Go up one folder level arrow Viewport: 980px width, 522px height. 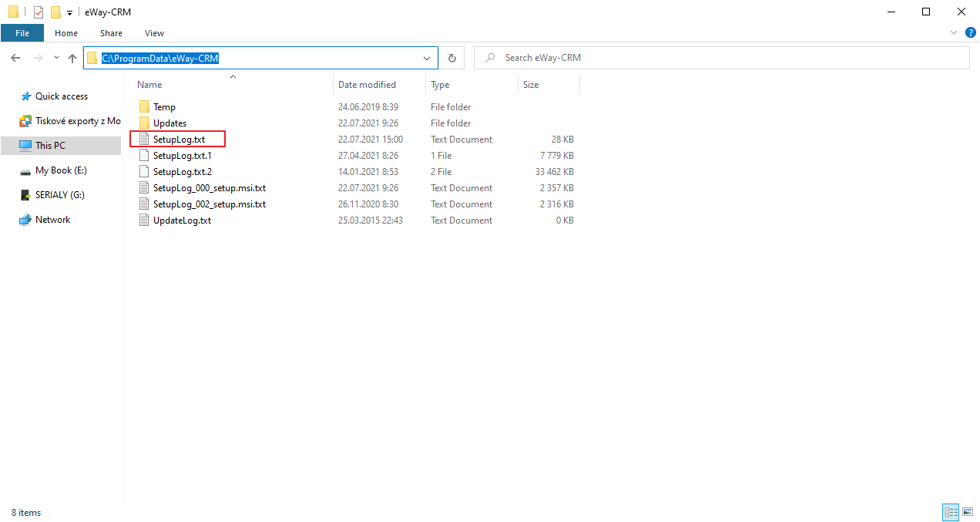pyautogui.click(x=72, y=58)
